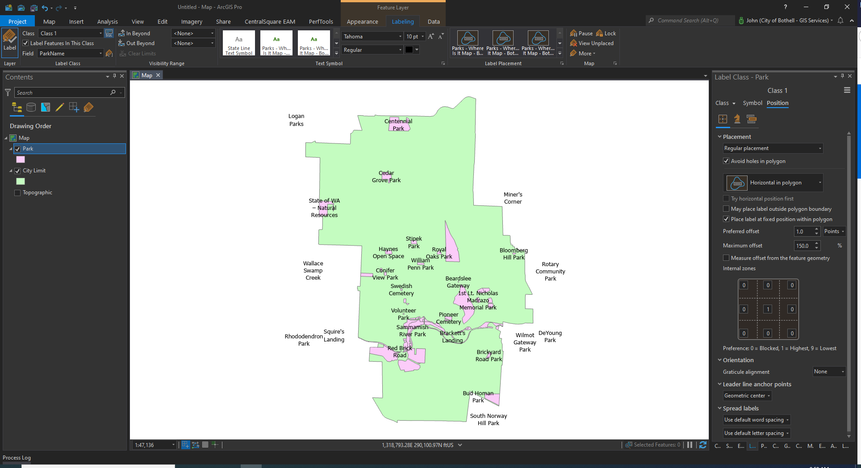Open the Class menu in Label Class pane

click(725, 103)
